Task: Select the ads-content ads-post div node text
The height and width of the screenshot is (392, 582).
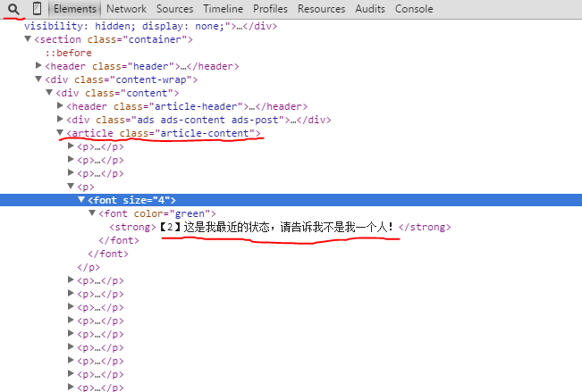Action: point(198,120)
